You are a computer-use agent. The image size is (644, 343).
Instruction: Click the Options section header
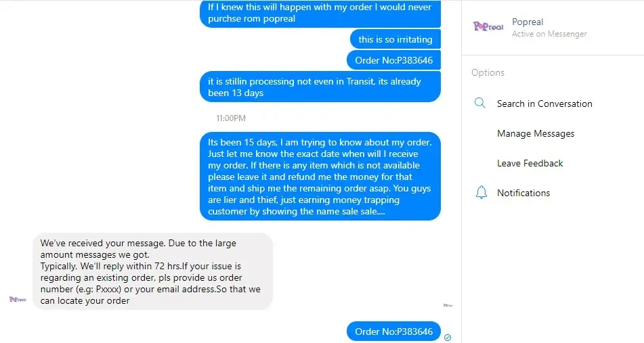(488, 72)
